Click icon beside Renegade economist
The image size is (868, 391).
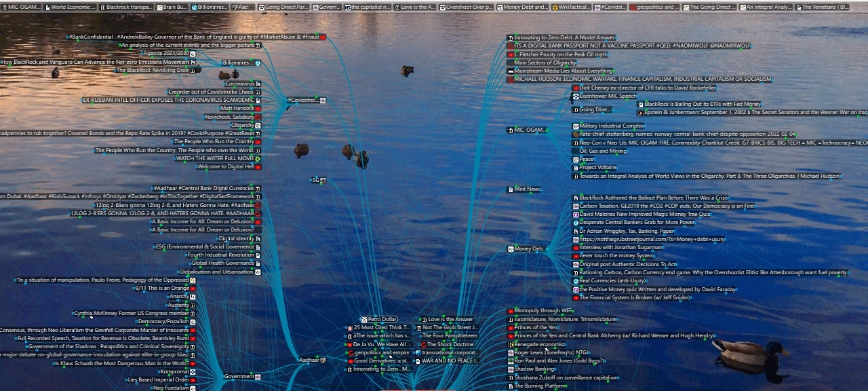[x=511, y=345]
